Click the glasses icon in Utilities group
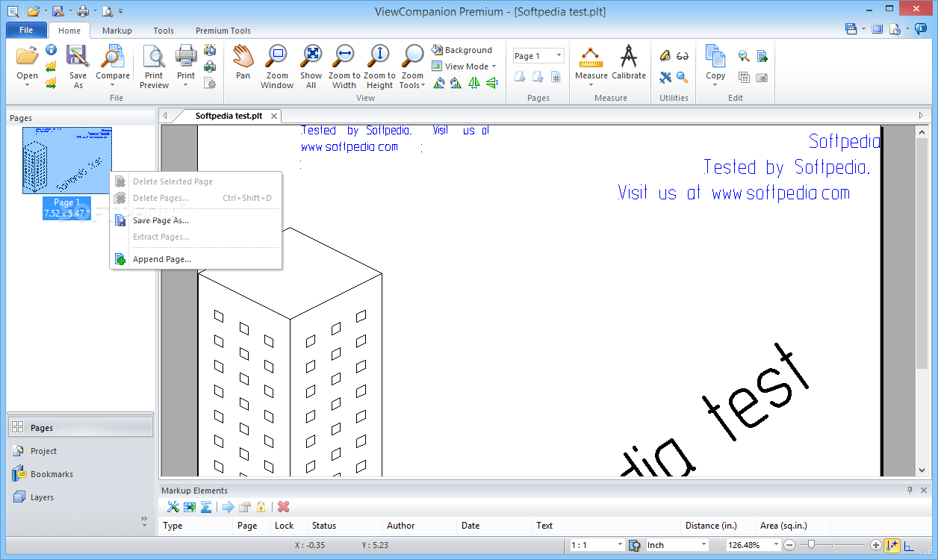Viewport: 938px width, 560px height. [x=683, y=56]
